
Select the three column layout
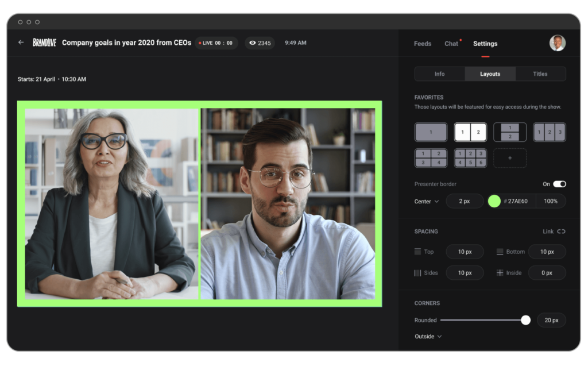pyautogui.click(x=550, y=132)
